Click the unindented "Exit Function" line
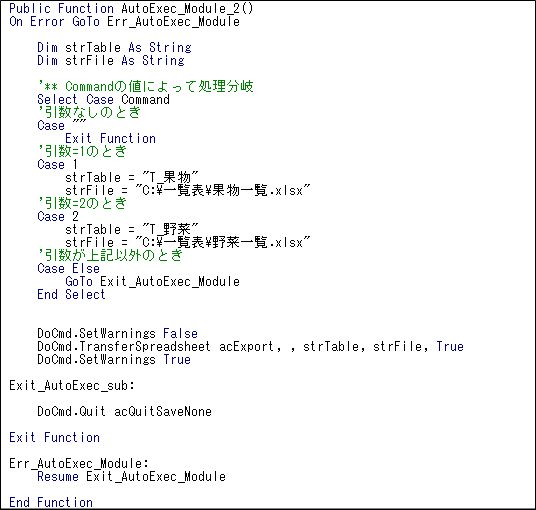The image size is (536, 510). (x=54, y=437)
